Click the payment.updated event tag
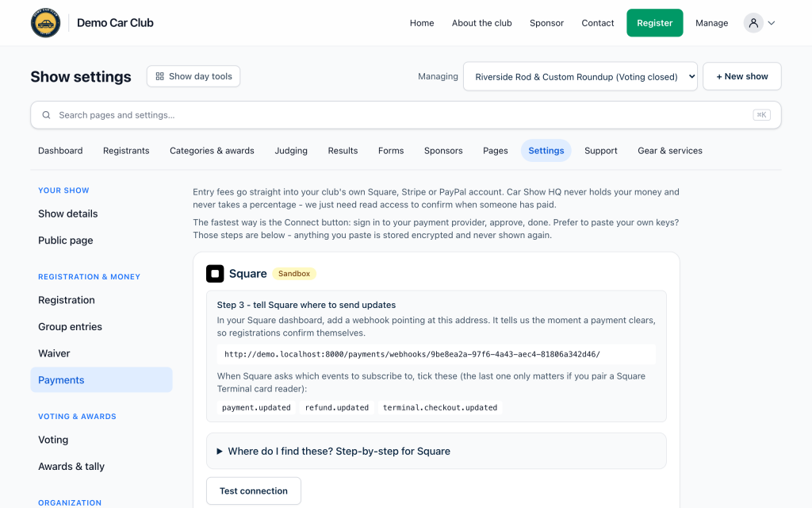The image size is (812, 508). click(x=256, y=407)
